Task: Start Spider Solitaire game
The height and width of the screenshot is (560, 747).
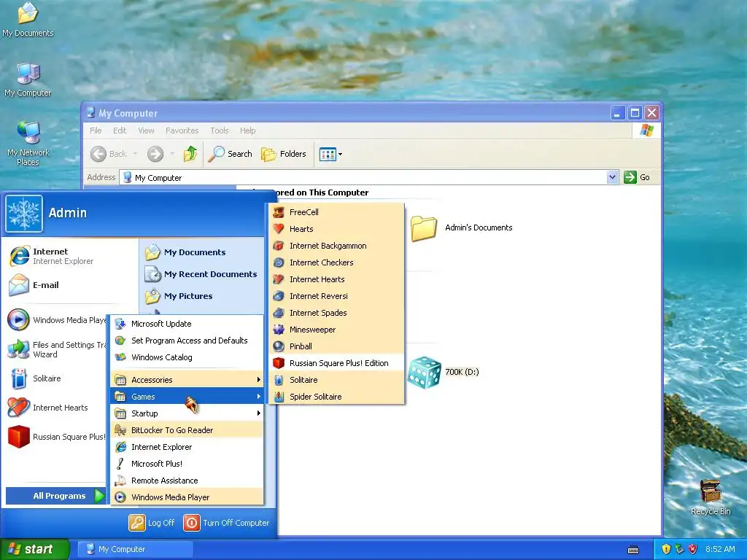Action: tap(336, 397)
